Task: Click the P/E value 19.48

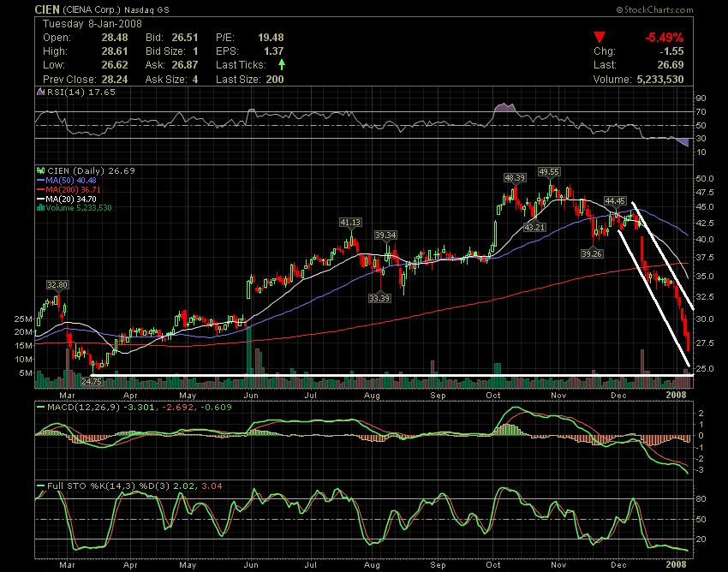Action: tap(271, 38)
